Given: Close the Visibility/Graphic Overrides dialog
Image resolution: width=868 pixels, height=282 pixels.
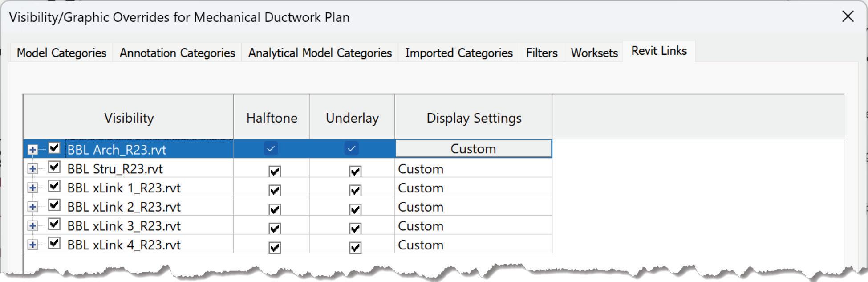Looking at the screenshot, I should coord(848,17).
